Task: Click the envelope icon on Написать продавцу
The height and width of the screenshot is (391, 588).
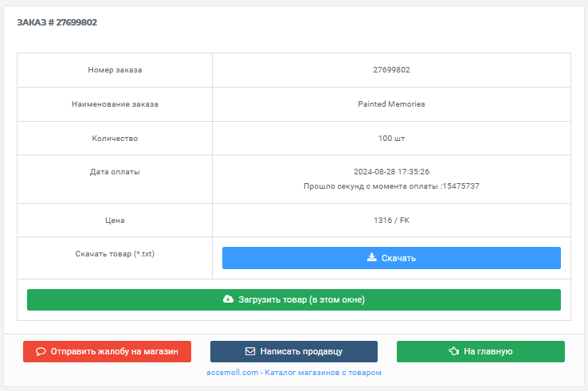Action: [249, 351]
